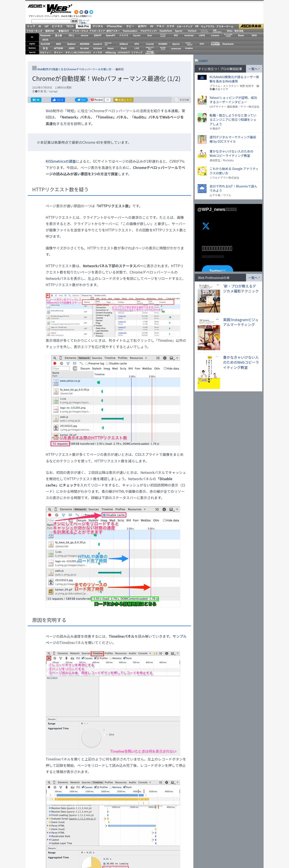Viewport: 289px width, 868px height.
Task: Open the KISSmetricsの調査 link
Action: 61,161
